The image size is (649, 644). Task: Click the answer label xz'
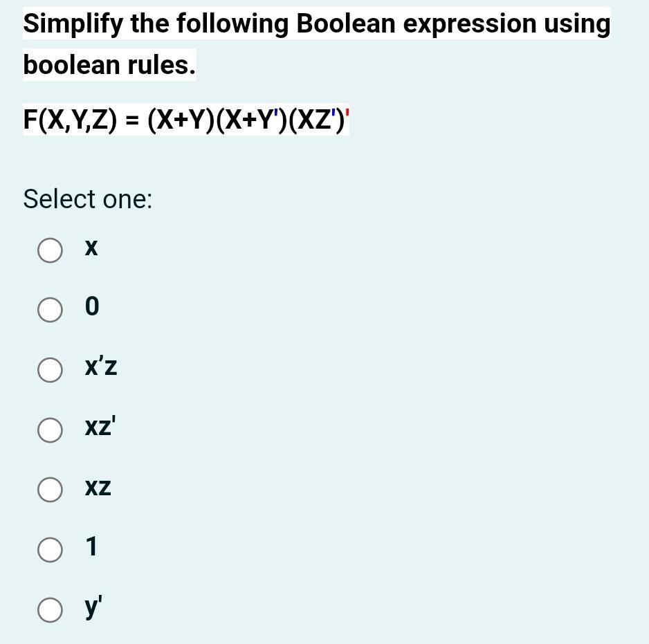pos(98,428)
